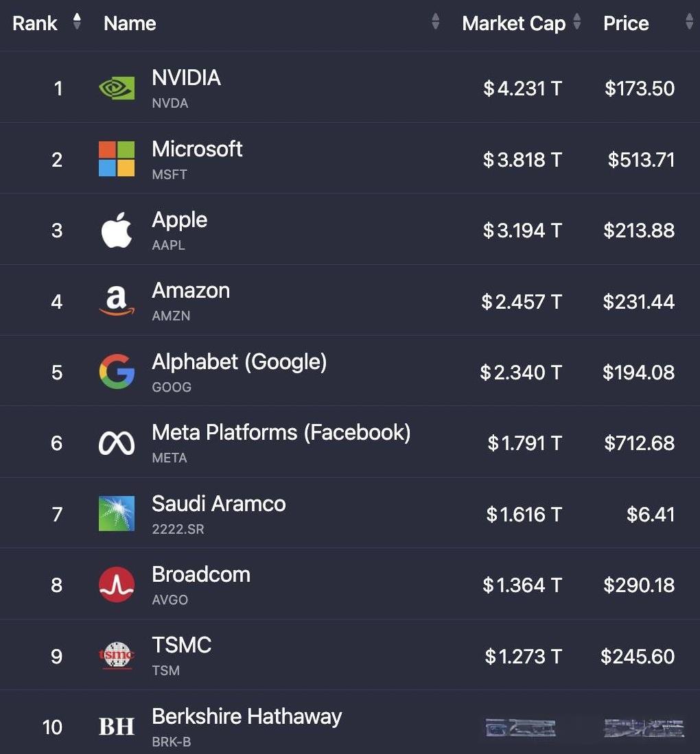Click the Google G logo
This screenshot has height=754, width=700.
[117, 372]
